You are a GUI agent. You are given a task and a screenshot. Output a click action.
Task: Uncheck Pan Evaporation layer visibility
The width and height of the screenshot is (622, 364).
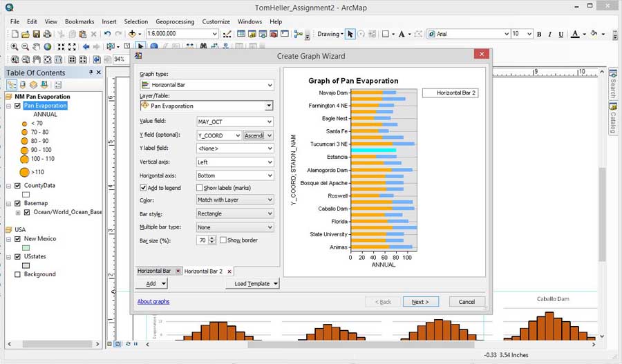pyautogui.click(x=17, y=106)
